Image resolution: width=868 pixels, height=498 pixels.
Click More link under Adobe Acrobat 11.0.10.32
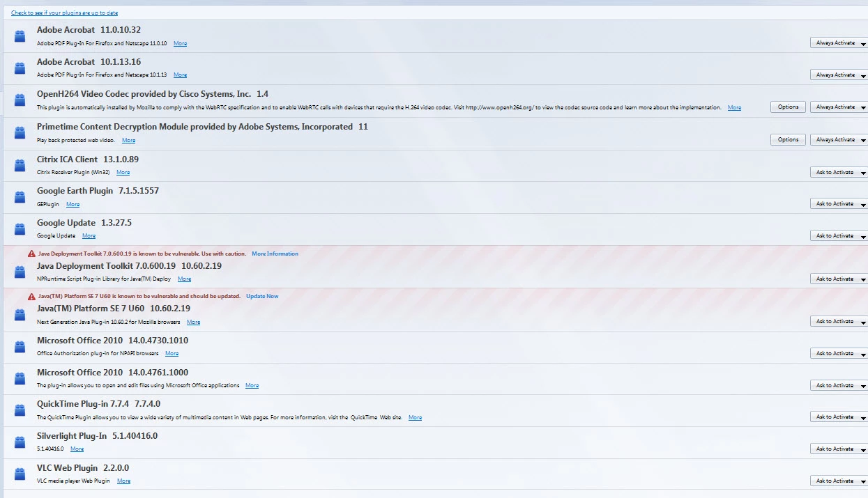[180, 43]
